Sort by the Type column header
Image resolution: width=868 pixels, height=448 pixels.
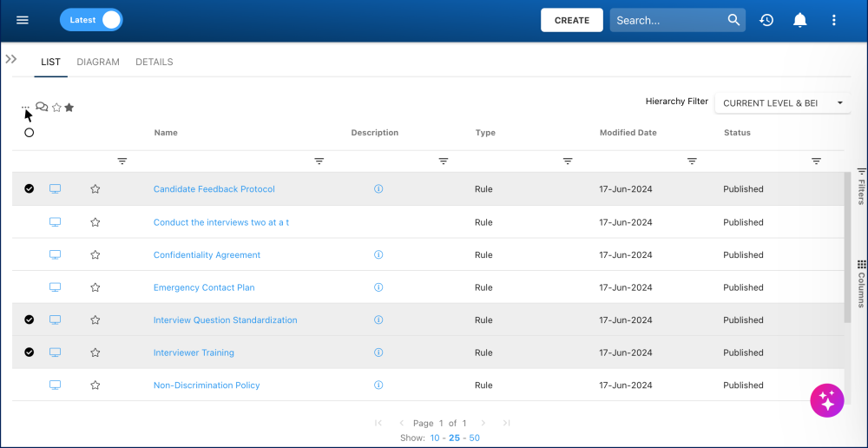[485, 133]
